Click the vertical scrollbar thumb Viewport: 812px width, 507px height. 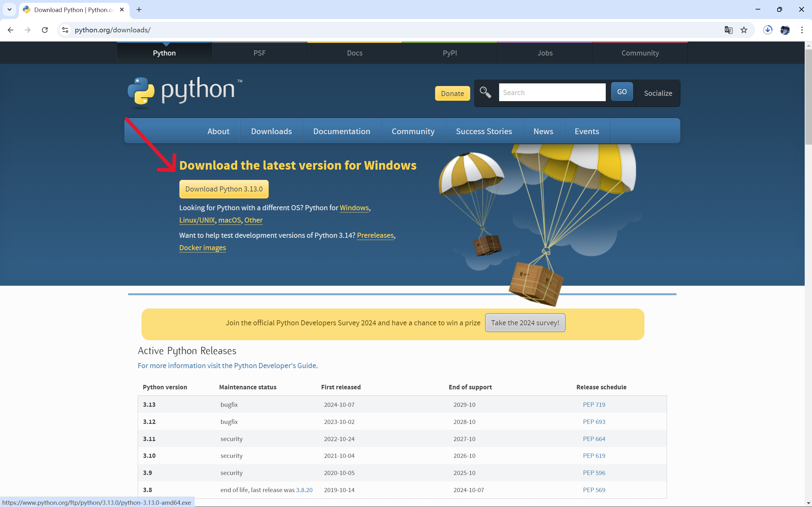coord(808,97)
